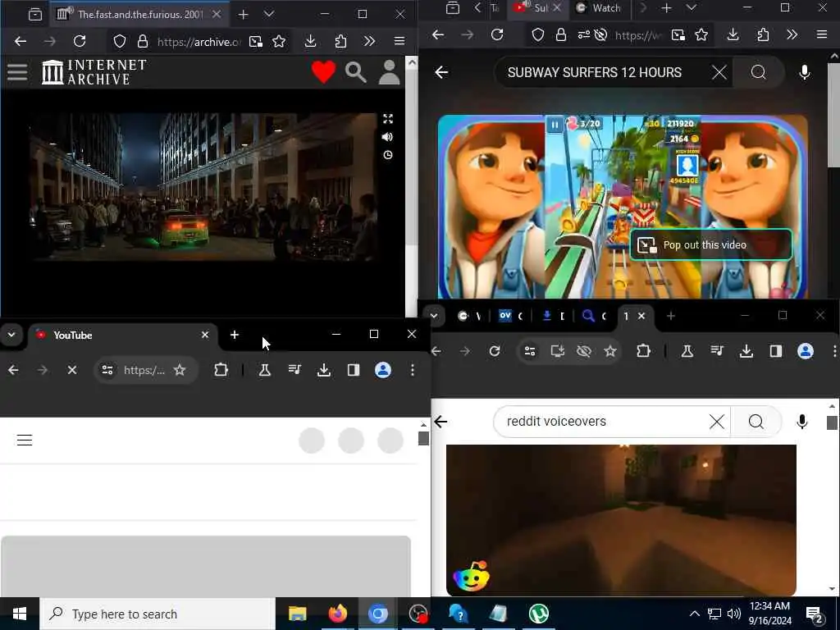Open permissions icon in right Firefox address bar

[x=583, y=34]
